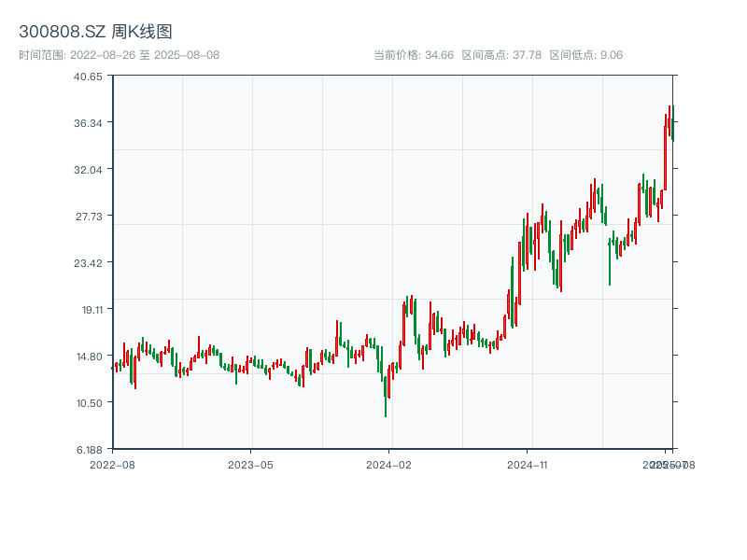Viewport: 747px width, 560px height.
Task: Click the 40.65 y-axis price label
Action: [x=88, y=77]
